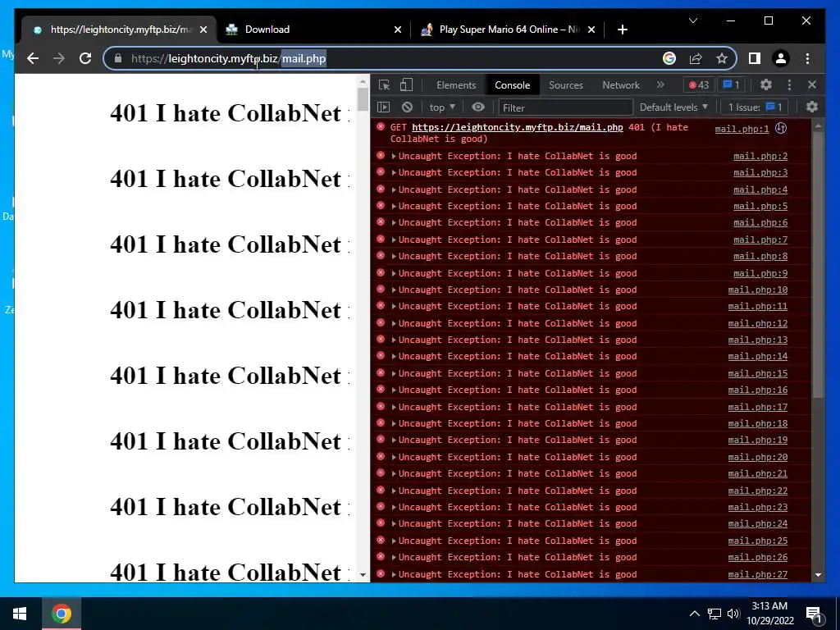Open DevTools settings gear

click(x=766, y=84)
